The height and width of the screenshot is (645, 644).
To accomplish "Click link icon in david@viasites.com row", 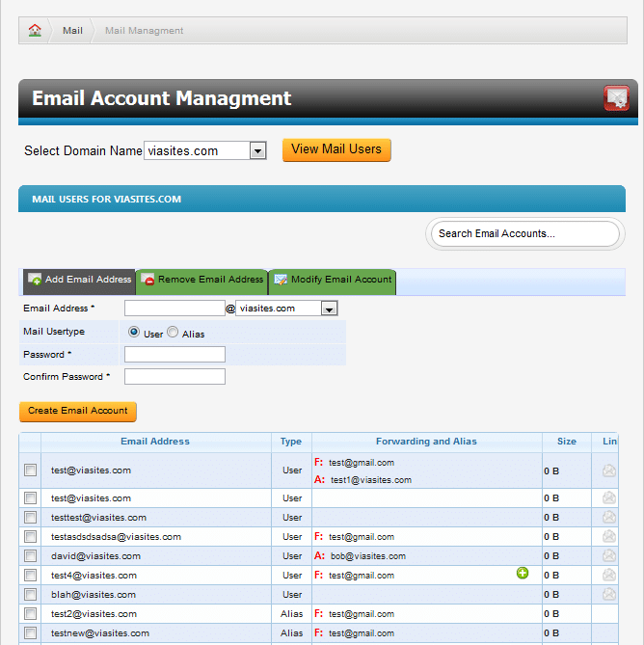I will tap(608, 555).
